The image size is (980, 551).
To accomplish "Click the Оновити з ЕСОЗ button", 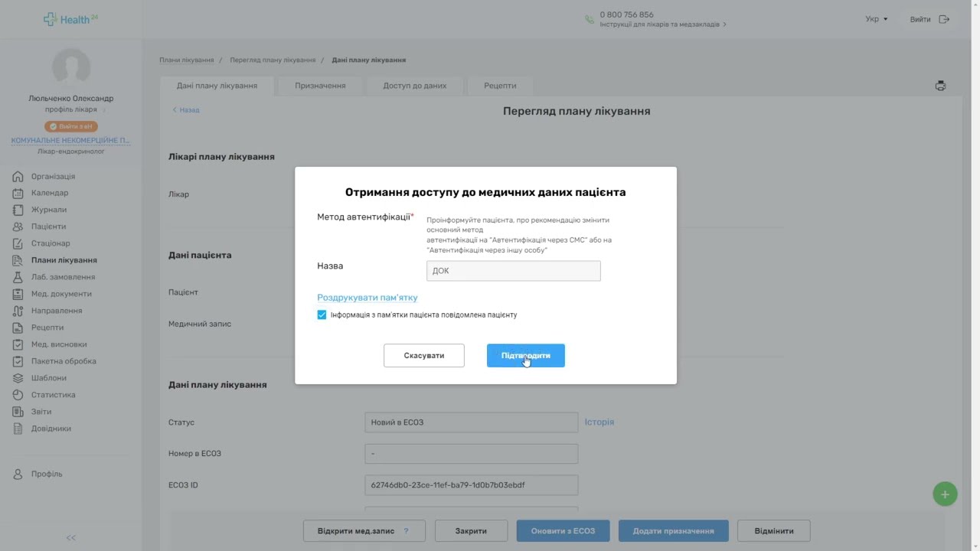I will click(x=563, y=531).
